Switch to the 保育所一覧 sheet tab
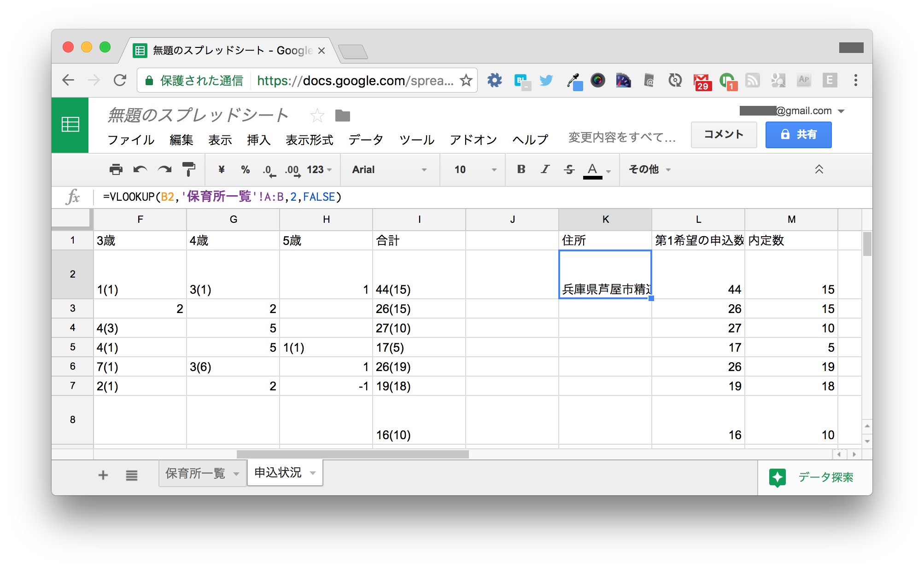 195,473
